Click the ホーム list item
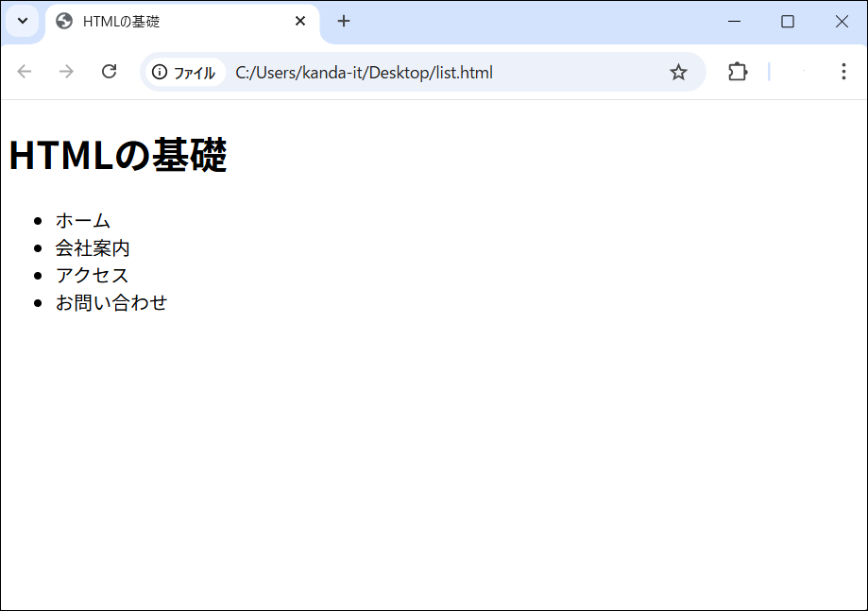 83,221
